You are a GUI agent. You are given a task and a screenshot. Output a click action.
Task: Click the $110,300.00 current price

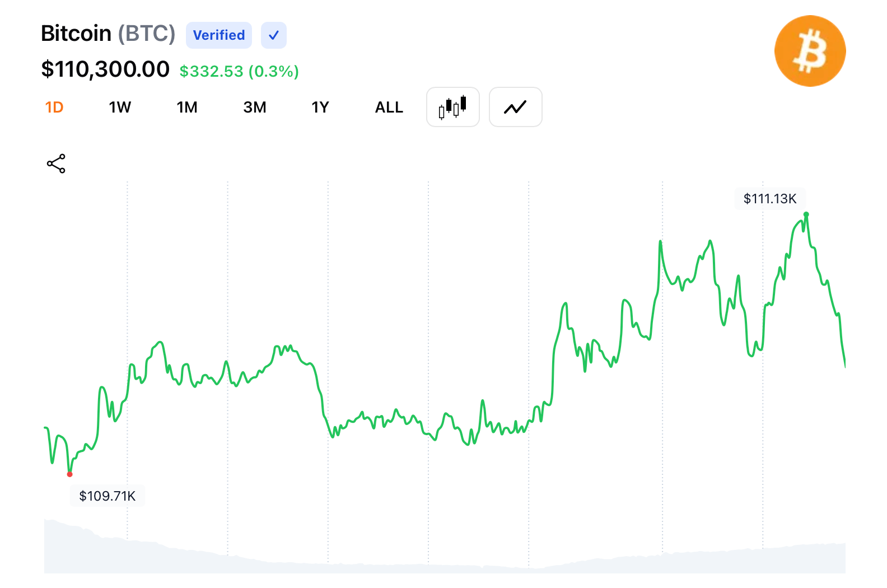click(x=105, y=69)
